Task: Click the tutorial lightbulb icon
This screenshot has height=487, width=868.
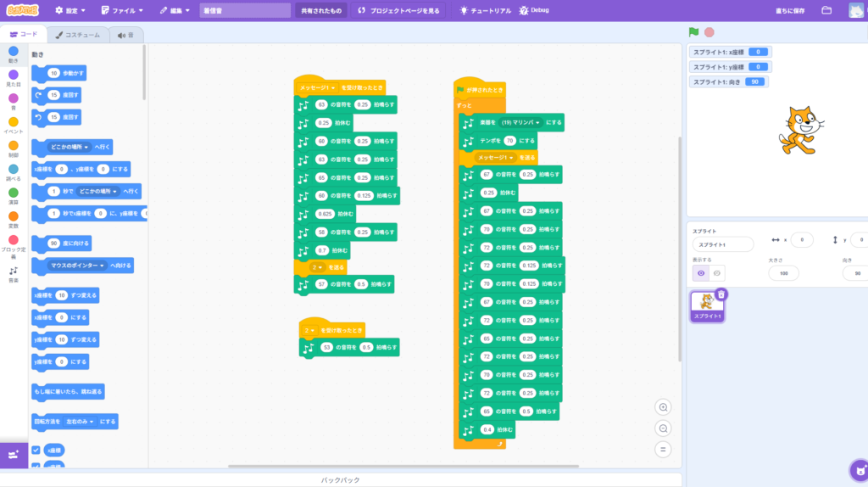Action: (464, 10)
